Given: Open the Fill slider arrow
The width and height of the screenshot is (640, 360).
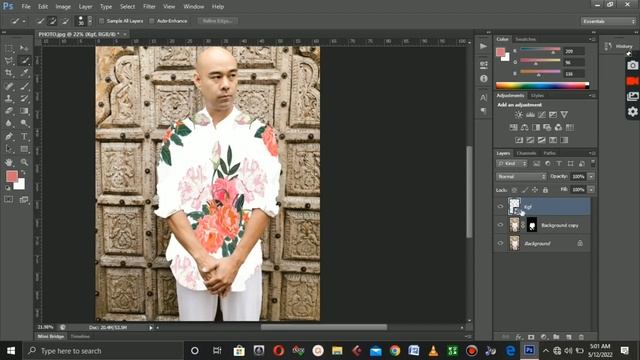Looking at the screenshot, I should [x=591, y=189].
